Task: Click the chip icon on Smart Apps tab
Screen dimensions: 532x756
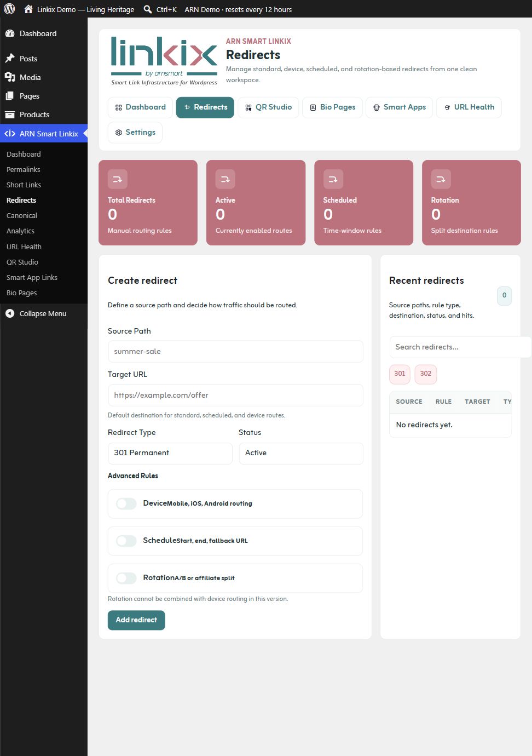Action: (377, 107)
